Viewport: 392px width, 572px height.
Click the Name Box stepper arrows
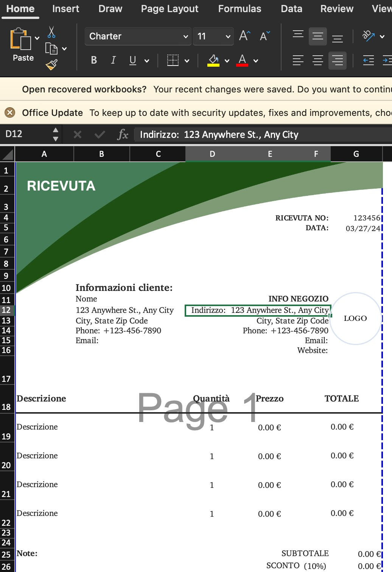pyautogui.click(x=56, y=134)
